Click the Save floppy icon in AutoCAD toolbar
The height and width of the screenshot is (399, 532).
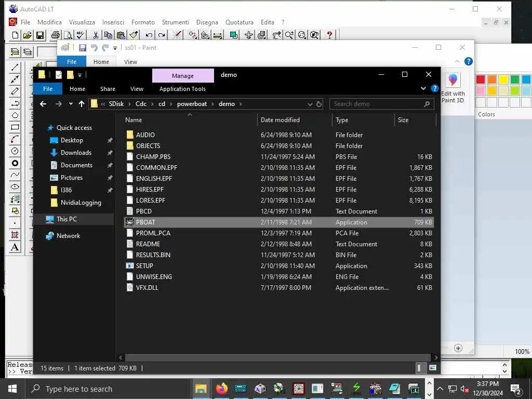[40, 35]
